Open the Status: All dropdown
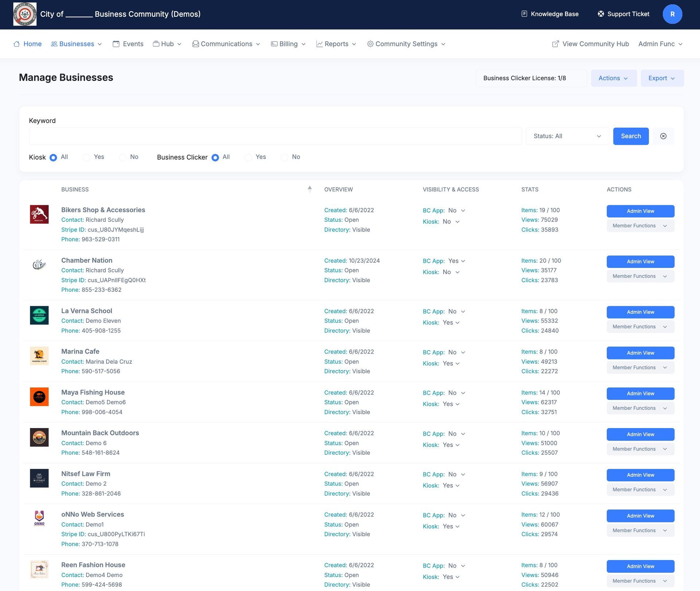Screen dimensions: 700x591 tap(567, 136)
